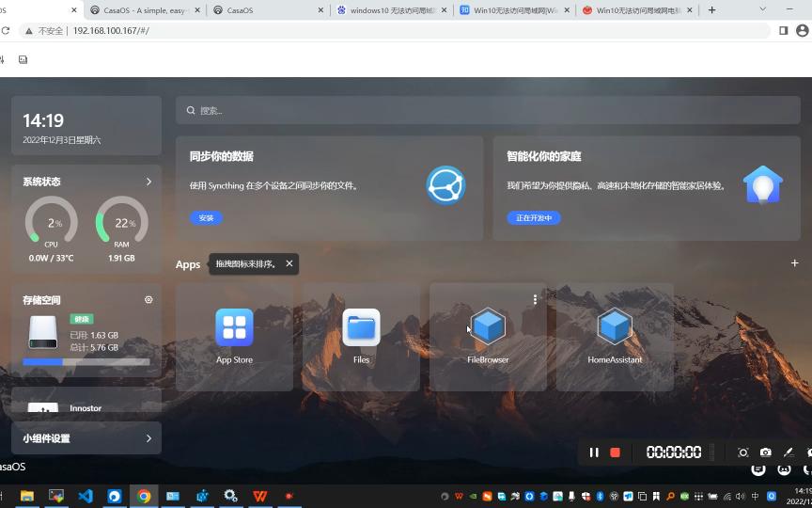This screenshot has width=812, height=508.
Task: Open the Chrome profile avatar
Action: (803, 31)
